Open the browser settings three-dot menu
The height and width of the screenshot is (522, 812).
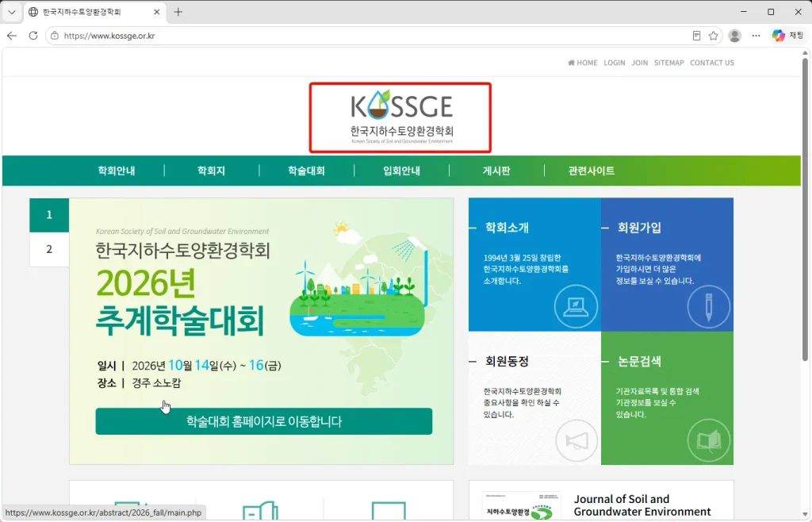[756, 36]
